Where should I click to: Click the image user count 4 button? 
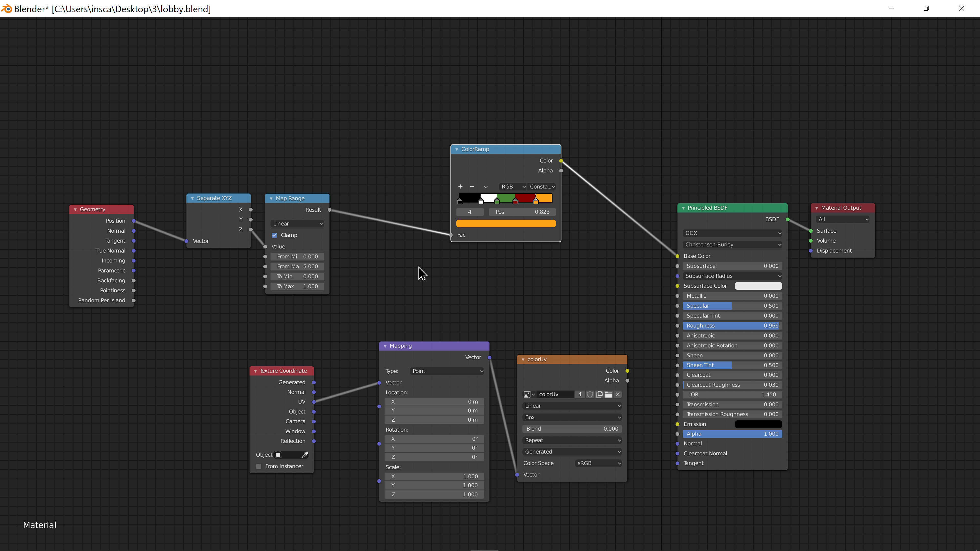click(x=580, y=394)
